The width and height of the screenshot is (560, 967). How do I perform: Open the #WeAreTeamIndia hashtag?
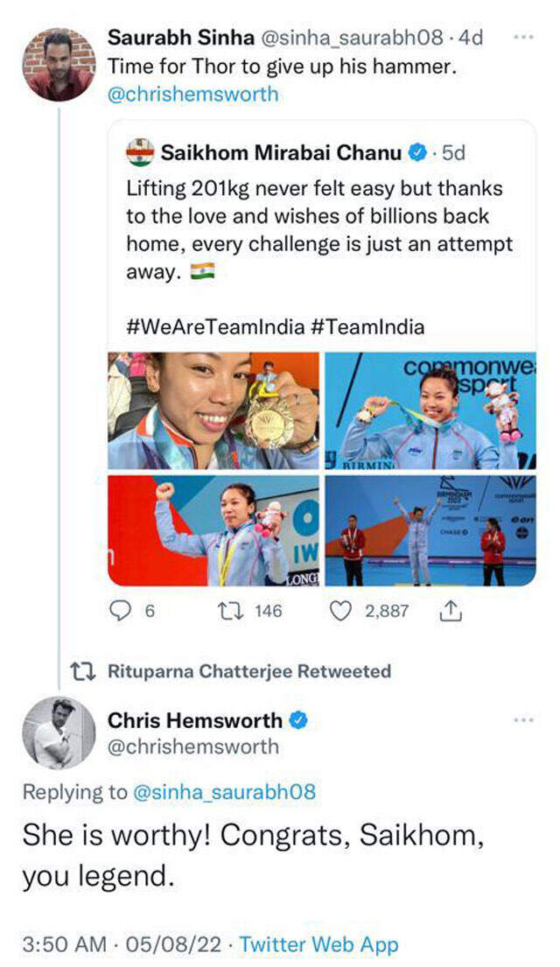click(215, 326)
